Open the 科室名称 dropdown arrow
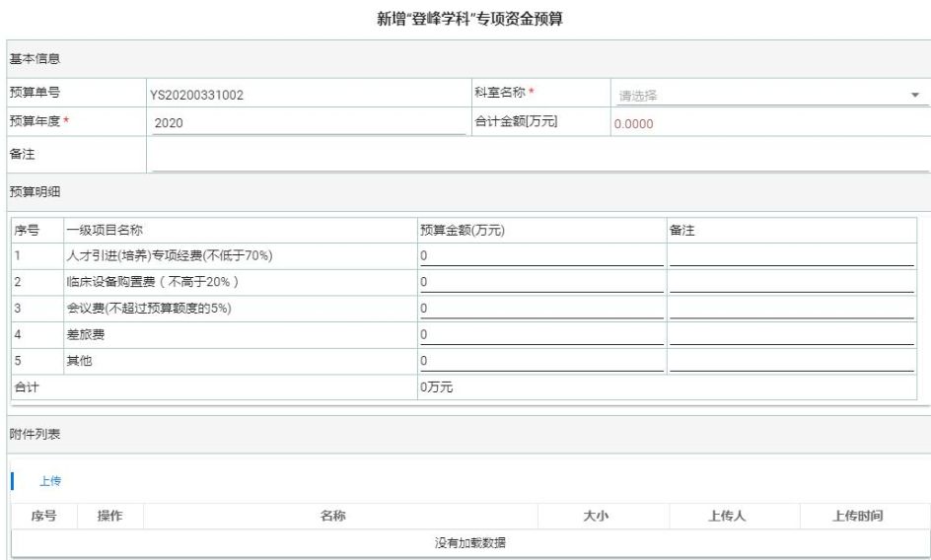This screenshot has width=931, height=560. tap(914, 96)
